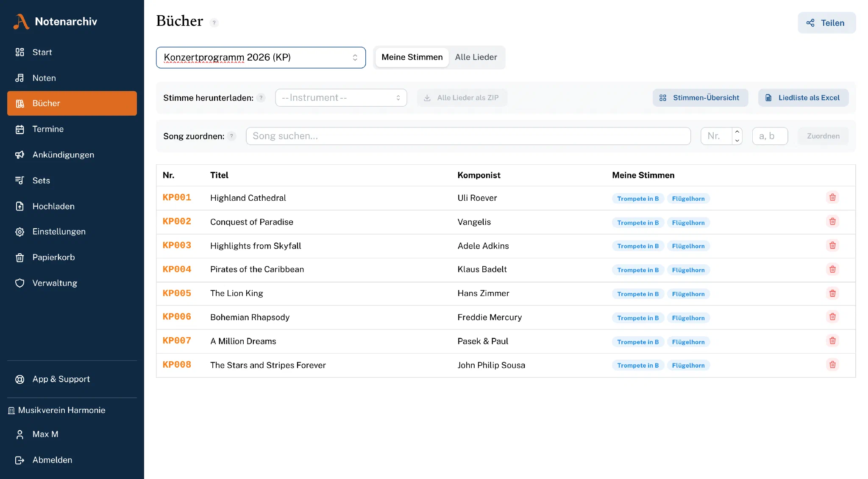Click the help icon beside Stimme herunterladen
The image size is (868, 479).
261,98
